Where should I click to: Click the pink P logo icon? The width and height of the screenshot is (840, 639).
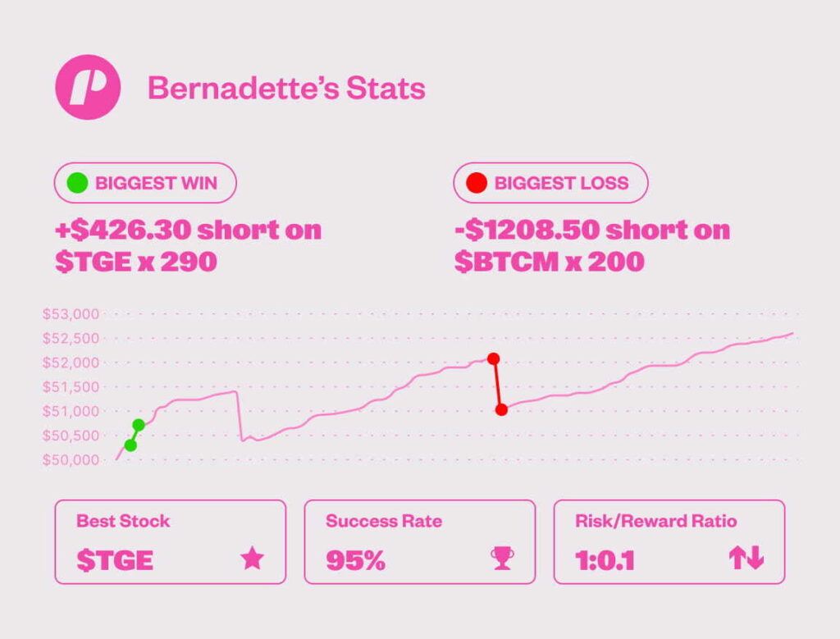88,88
